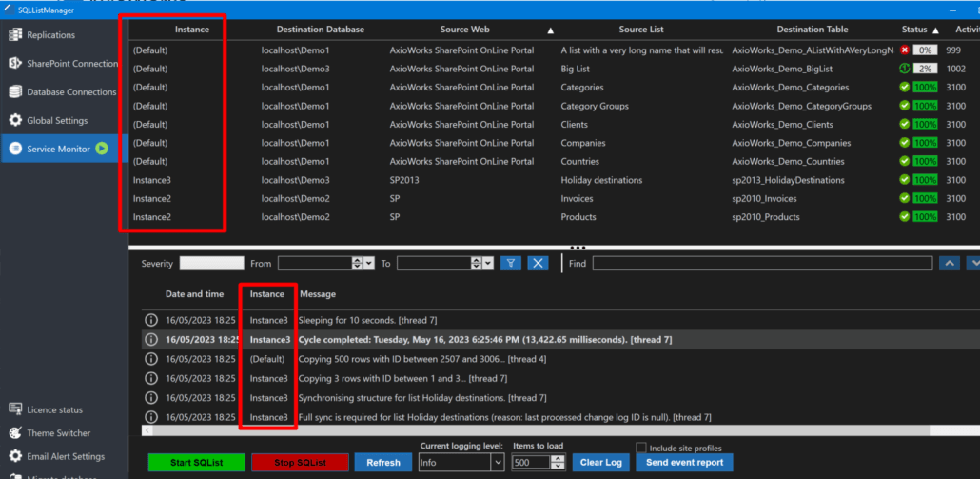Click the red error status icon for the long-name list
980x479 pixels.
click(x=905, y=50)
